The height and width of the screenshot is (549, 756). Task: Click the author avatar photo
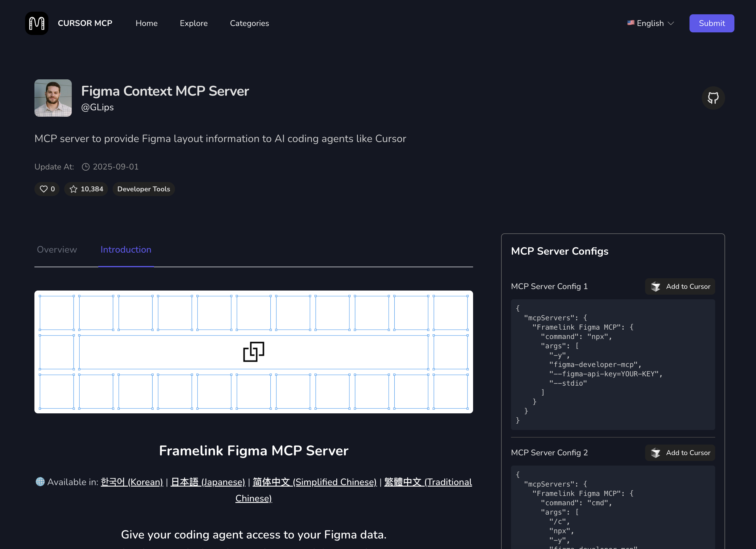tap(53, 98)
